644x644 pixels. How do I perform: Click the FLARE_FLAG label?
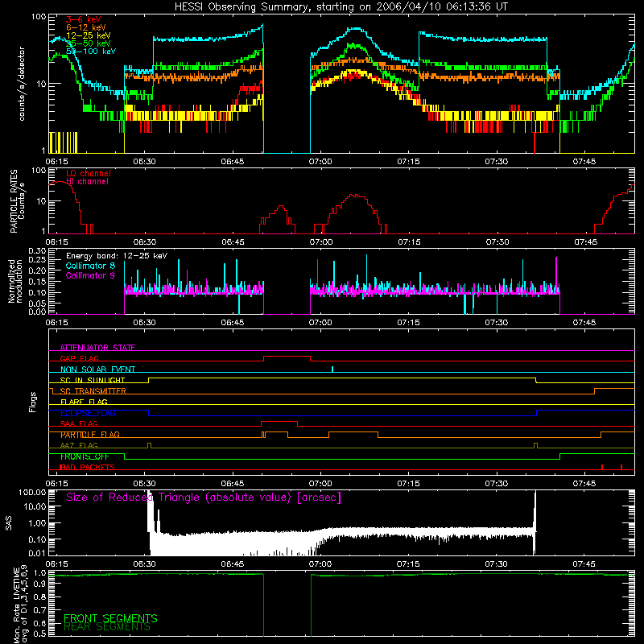[84, 402]
